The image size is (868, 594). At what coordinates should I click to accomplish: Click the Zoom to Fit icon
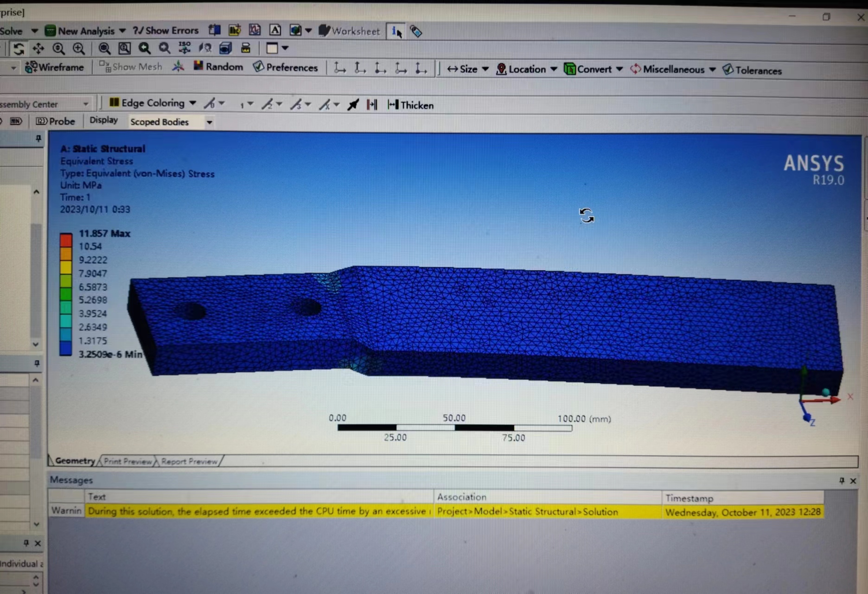104,48
